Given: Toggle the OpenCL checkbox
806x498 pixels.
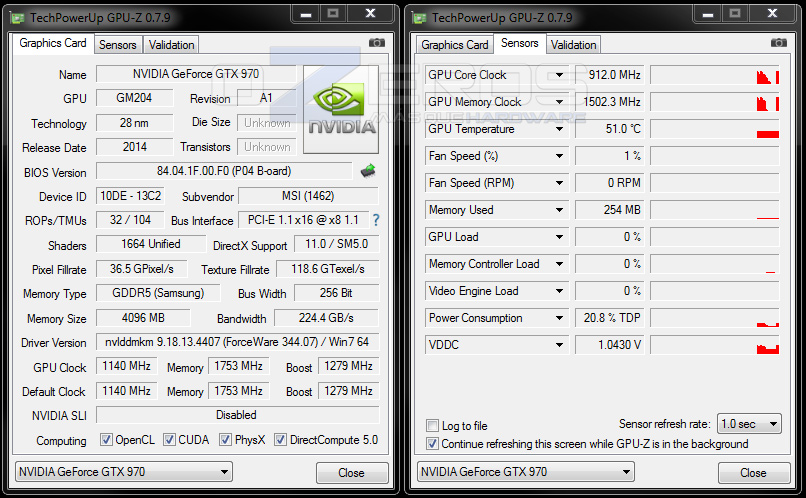Looking at the screenshot, I should tap(106, 440).
